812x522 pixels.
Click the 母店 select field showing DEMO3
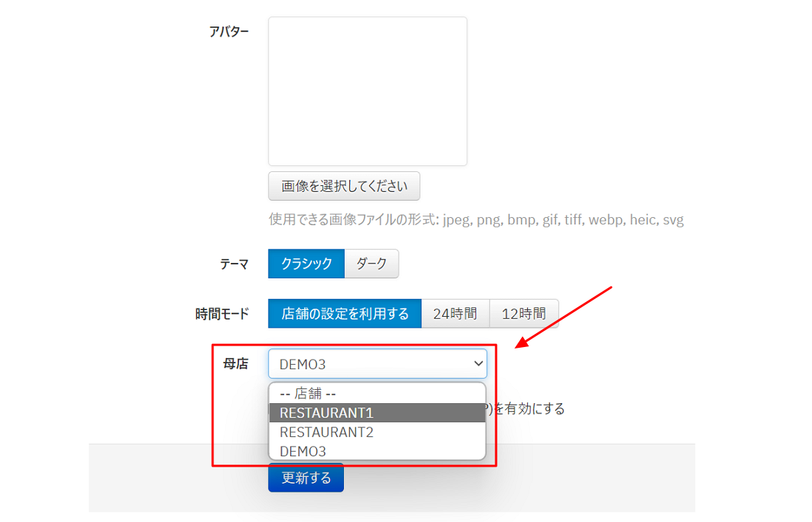[377, 363]
